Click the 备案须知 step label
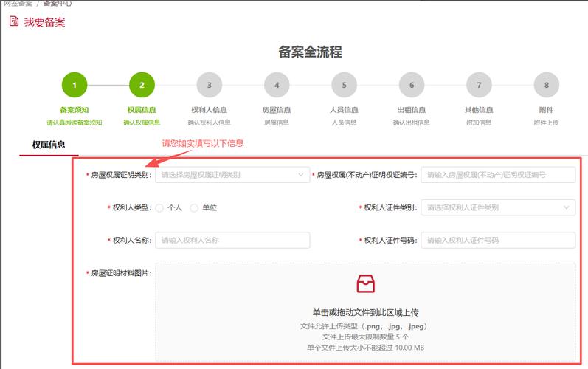Viewport: 588px width, 369px height. click(75, 110)
